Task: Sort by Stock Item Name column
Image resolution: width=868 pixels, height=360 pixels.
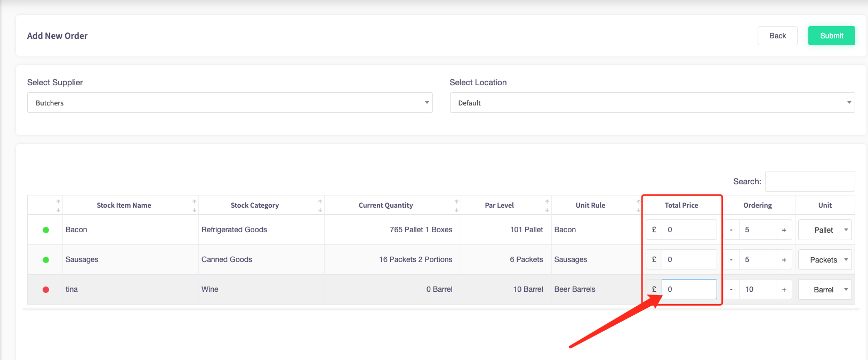Action: pyautogui.click(x=131, y=205)
